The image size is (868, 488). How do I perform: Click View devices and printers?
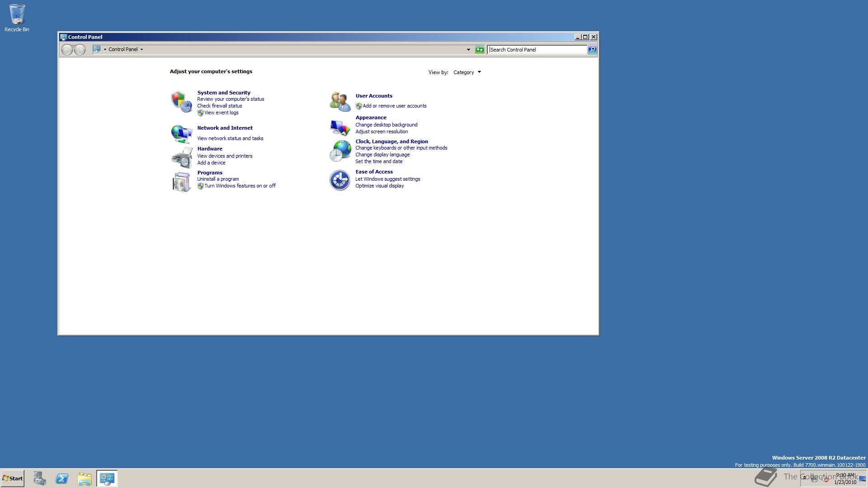225,156
